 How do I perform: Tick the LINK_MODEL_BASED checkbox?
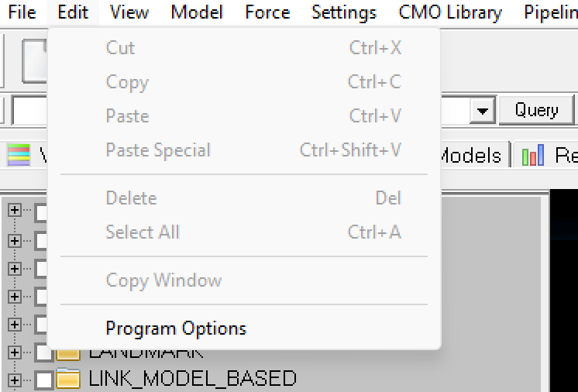point(44,380)
